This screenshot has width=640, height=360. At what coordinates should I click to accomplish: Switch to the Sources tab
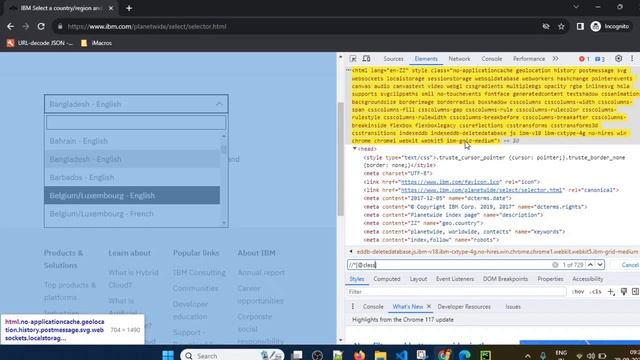click(393, 59)
